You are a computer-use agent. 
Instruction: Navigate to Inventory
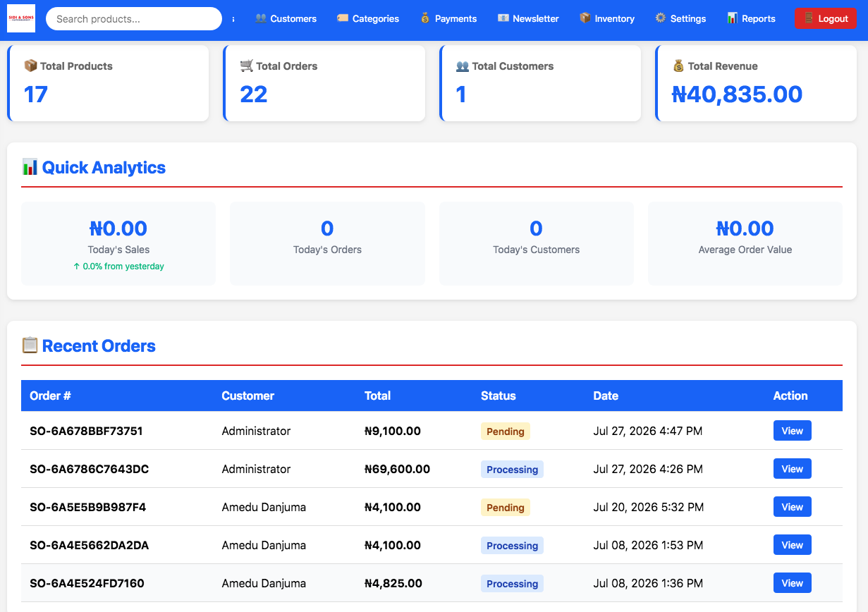(x=607, y=18)
